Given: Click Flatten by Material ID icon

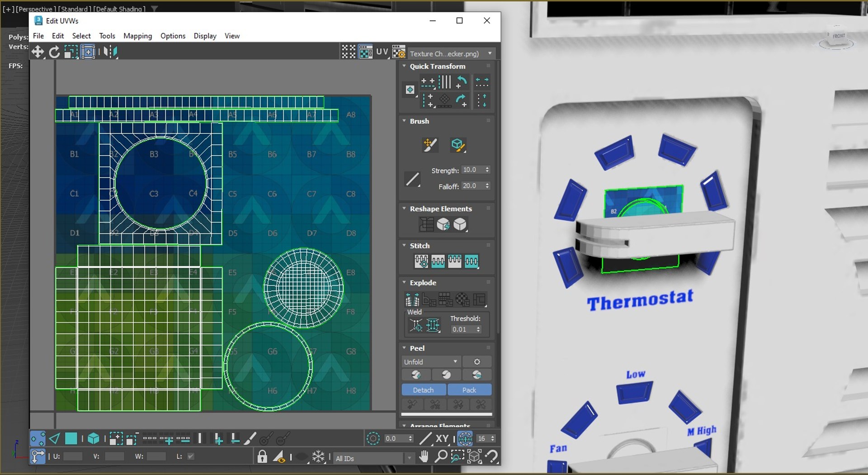Looking at the screenshot, I should (462, 300).
